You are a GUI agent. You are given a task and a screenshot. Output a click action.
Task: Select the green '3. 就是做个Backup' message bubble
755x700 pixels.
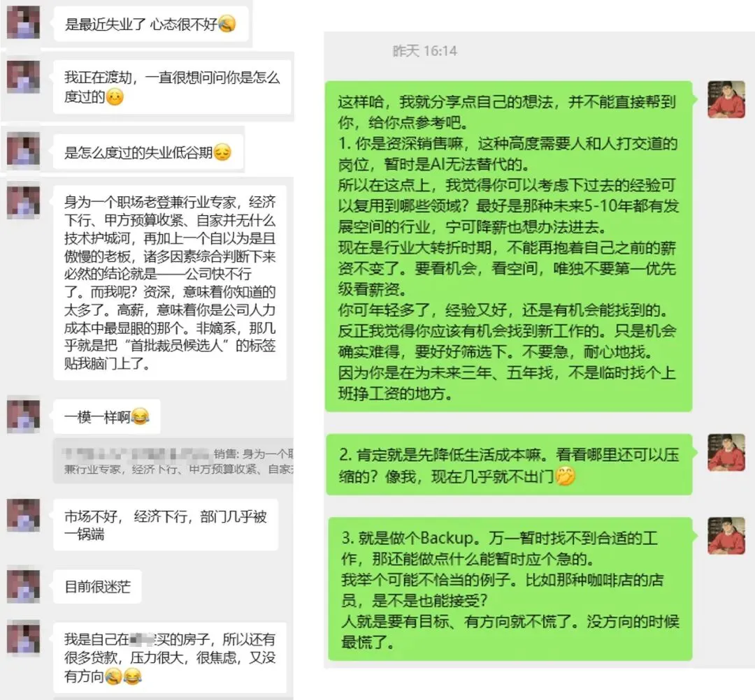[x=510, y=589]
